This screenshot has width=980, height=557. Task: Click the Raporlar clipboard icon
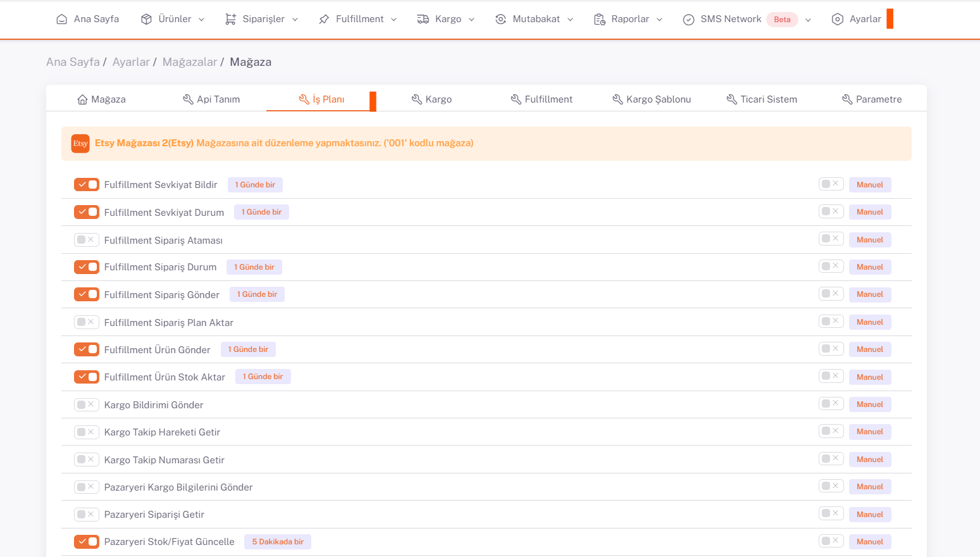(600, 19)
